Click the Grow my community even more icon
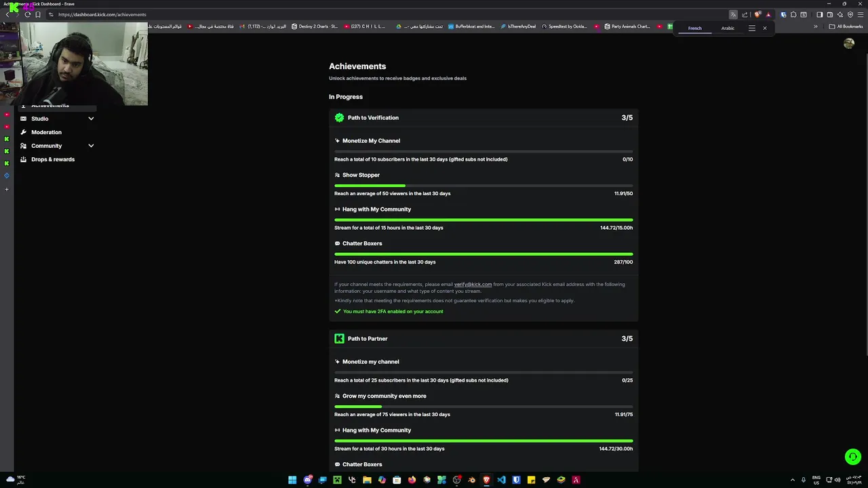The height and width of the screenshot is (488, 868). point(337,396)
